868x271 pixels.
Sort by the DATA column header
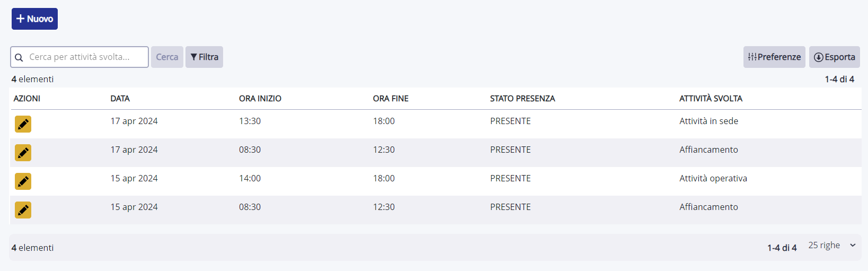(x=120, y=99)
